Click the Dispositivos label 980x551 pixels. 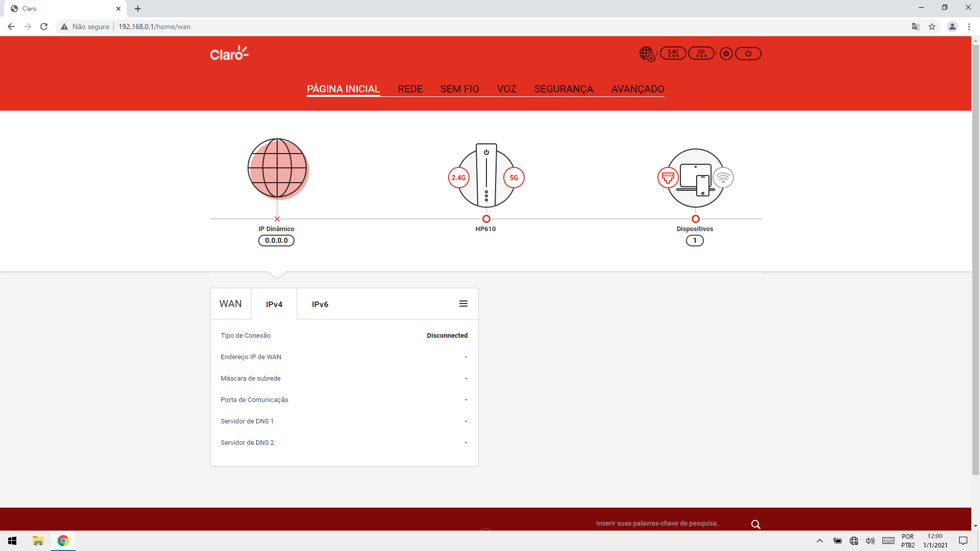[x=695, y=229]
